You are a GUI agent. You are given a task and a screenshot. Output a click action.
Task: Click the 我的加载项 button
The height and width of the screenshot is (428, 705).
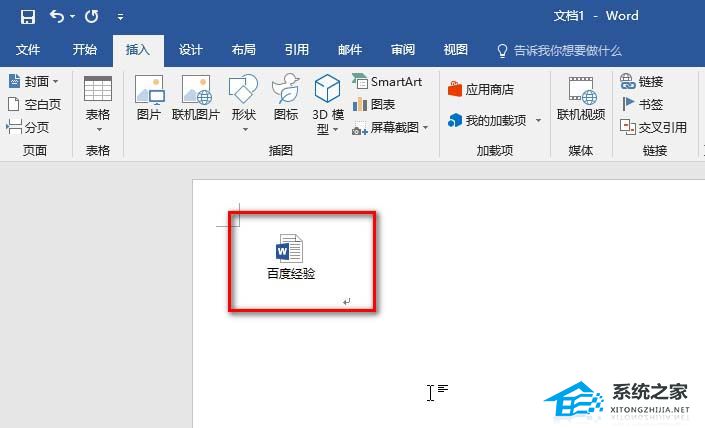[x=487, y=120]
